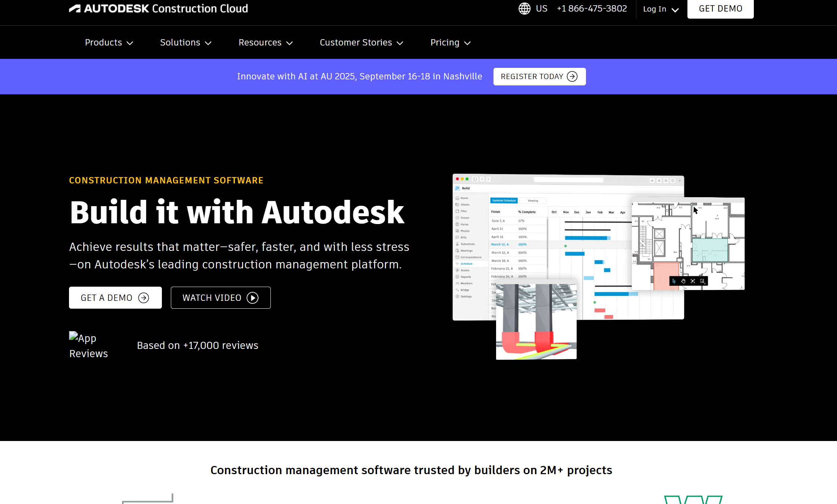Open the Pricing menu
Screen dimensions: 837x504
(x=451, y=42)
